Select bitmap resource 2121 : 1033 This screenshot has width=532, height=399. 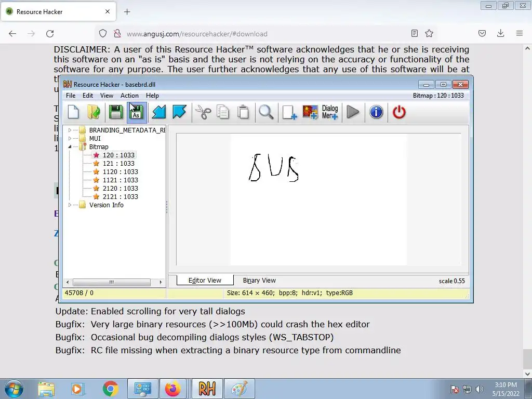tap(120, 197)
